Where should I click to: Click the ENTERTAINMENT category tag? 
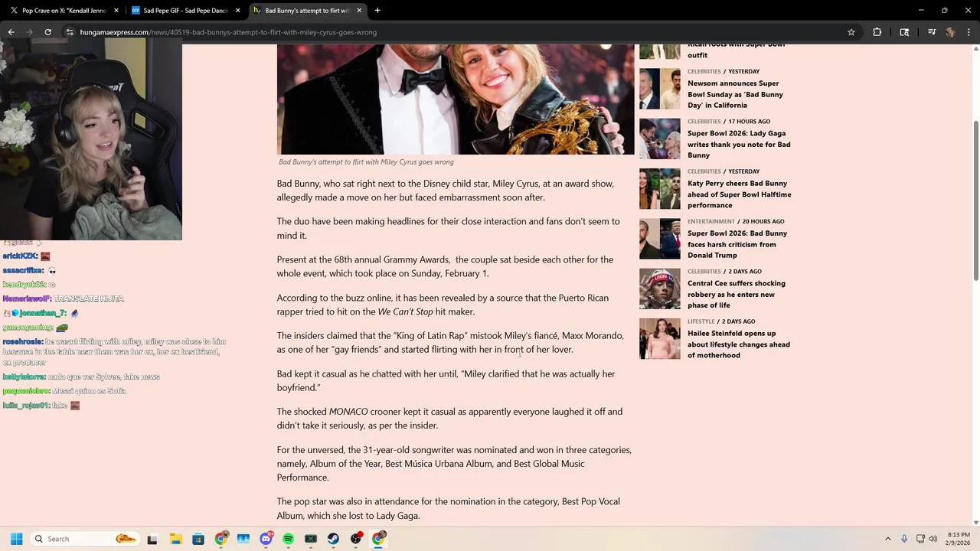pos(710,221)
